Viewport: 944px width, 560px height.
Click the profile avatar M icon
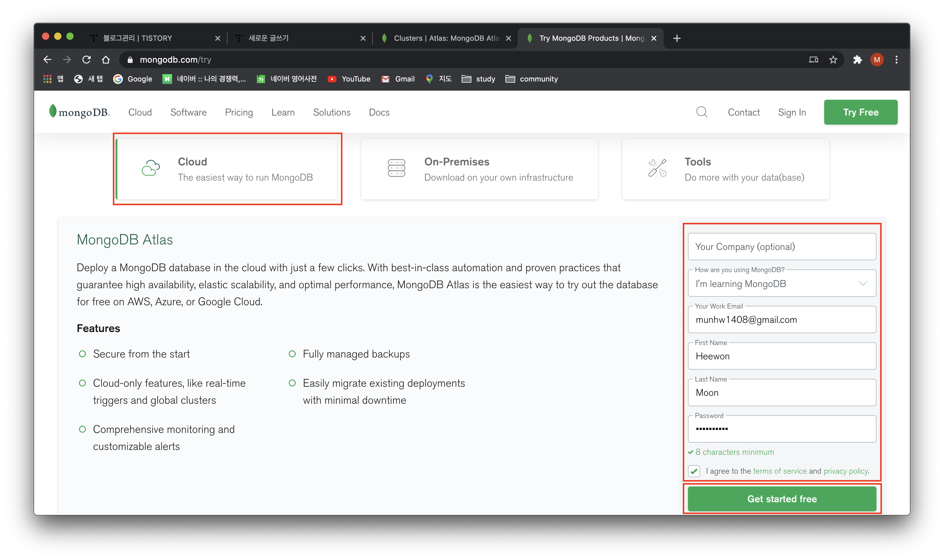coord(876,60)
